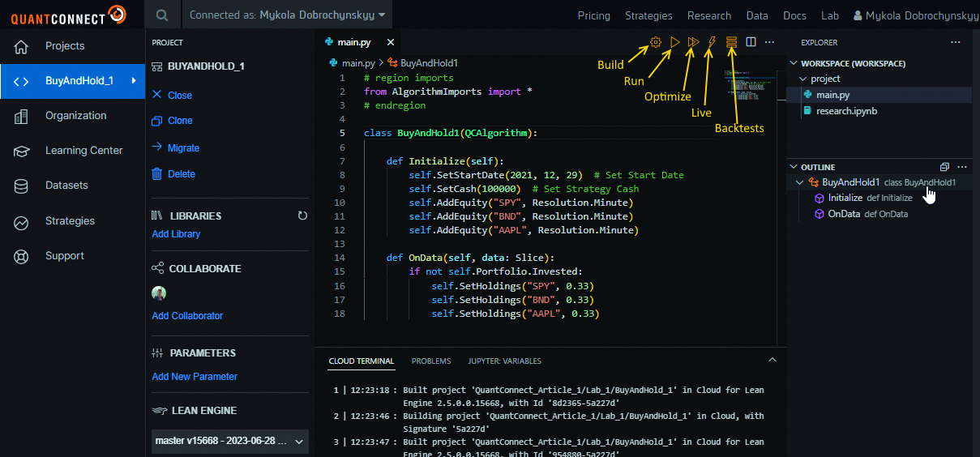Expand the BuyAndHold_1 sidebar item arrow

[133, 81]
